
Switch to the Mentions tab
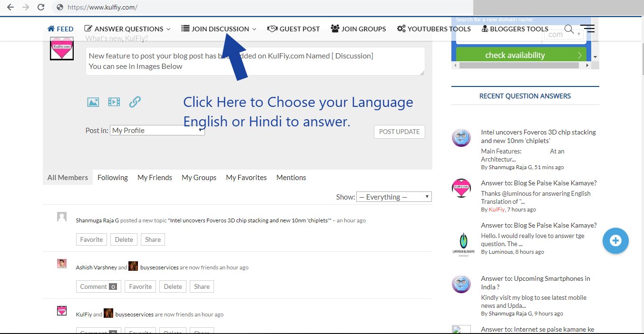pos(291,178)
